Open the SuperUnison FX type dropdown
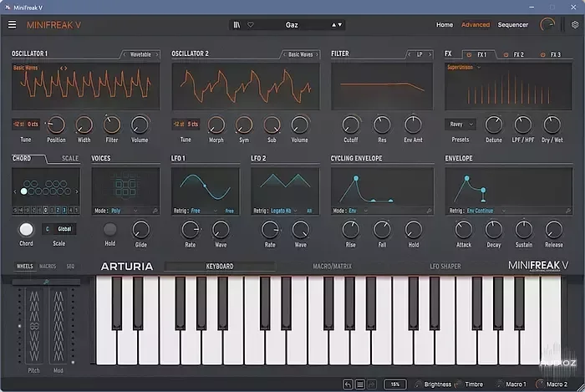The height and width of the screenshot is (392, 585). tap(464, 68)
